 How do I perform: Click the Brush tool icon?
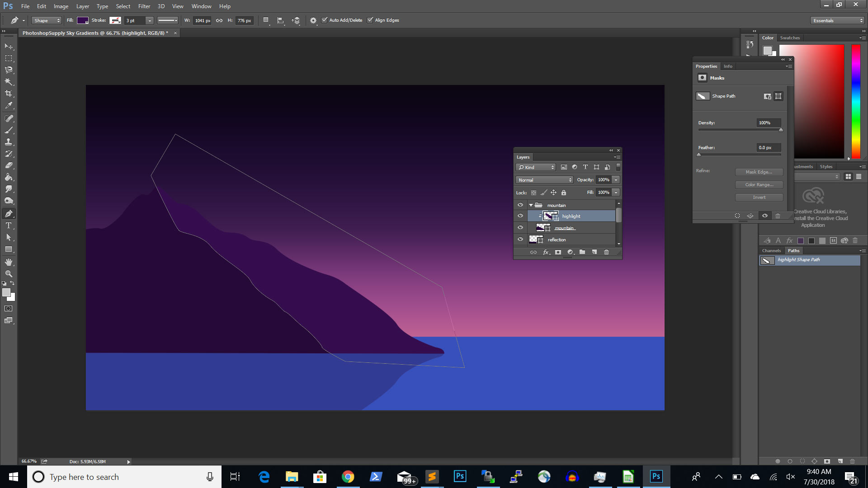(8, 129)
